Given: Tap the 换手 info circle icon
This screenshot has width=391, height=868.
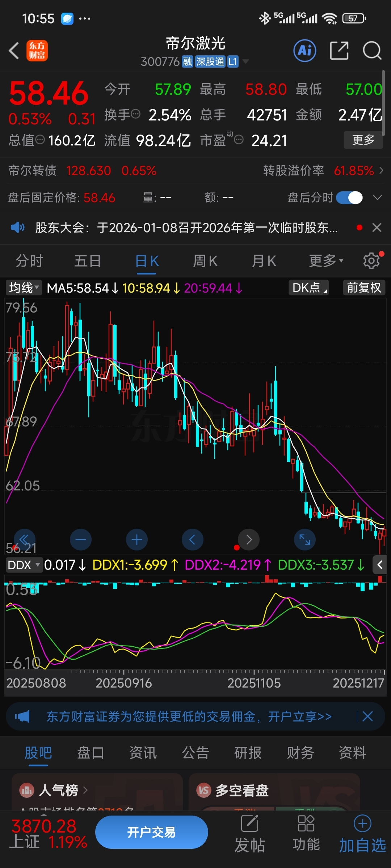Looking at the screenshot, I should [x=135, y=114].
